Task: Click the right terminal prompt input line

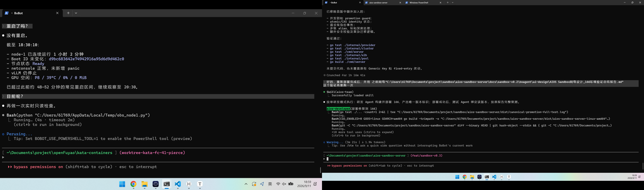Action: (x=481, y=159)
